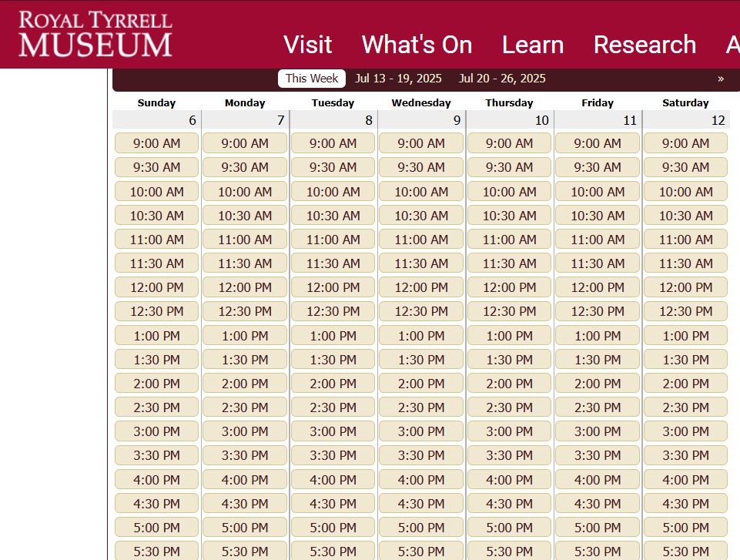
Task: Reserve Sunday 10:30 AM slot
Action: click(156, 216)
